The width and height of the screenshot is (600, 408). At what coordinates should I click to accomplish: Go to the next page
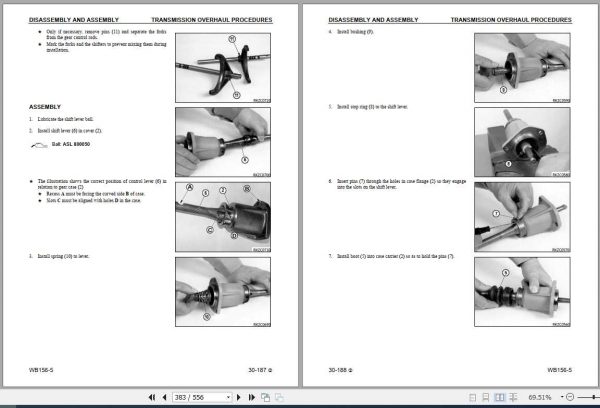coord(239,398)
